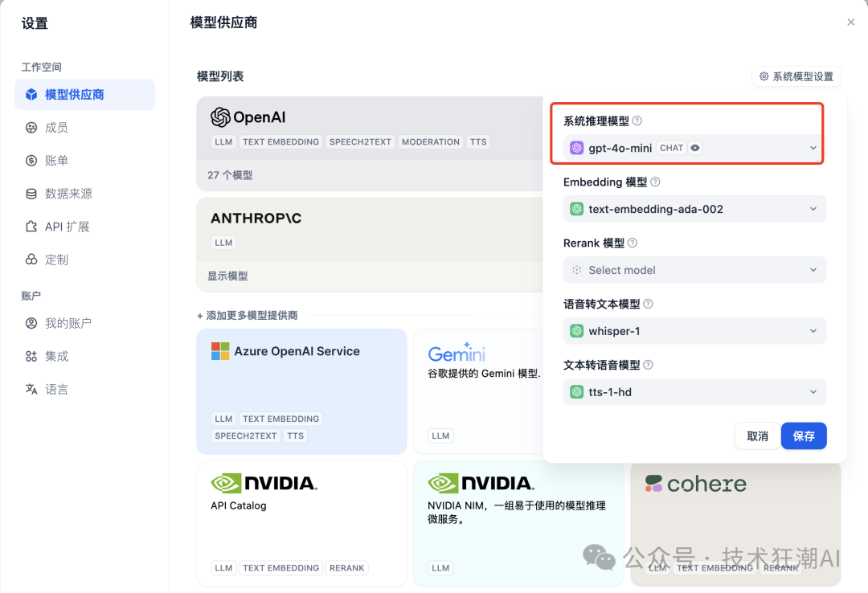Select the Azure OpenAI Service provider card

[x=301, y=391]
